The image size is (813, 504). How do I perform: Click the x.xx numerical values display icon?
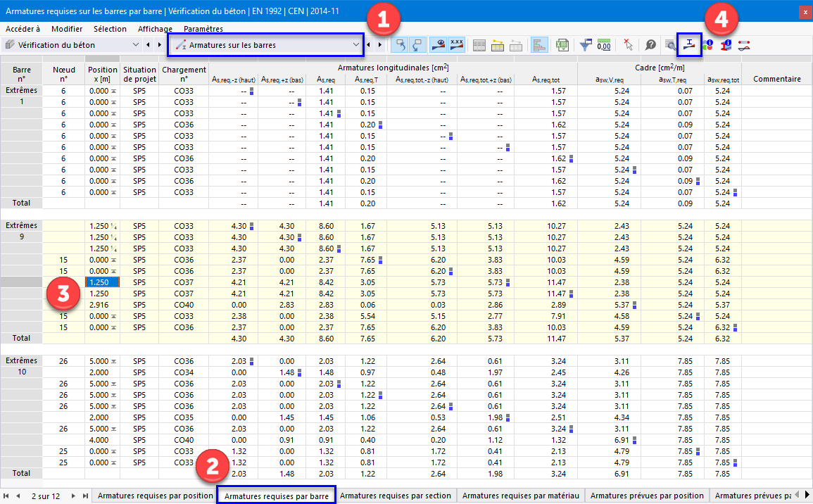click(x=457, y=44)
